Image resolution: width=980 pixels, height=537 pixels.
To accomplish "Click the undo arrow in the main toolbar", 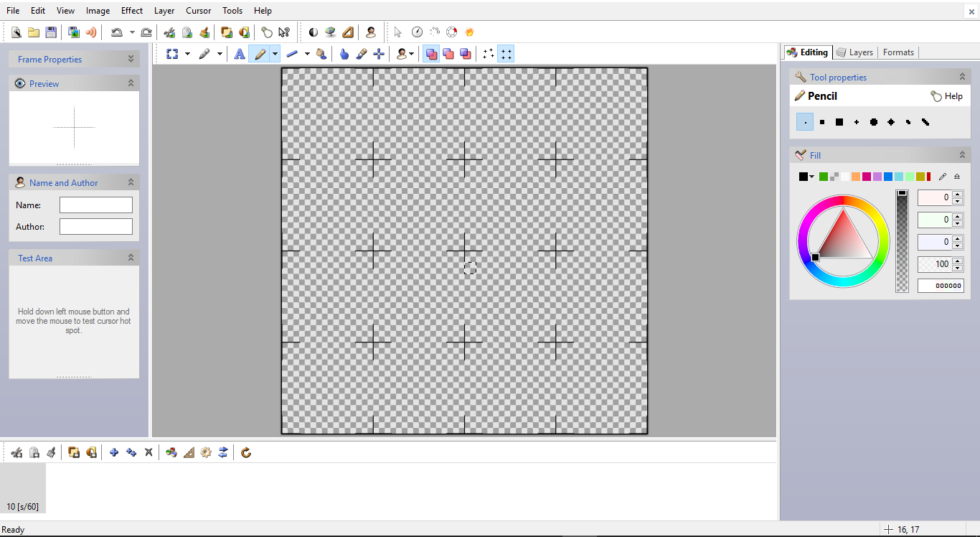I will coord(116,32).
